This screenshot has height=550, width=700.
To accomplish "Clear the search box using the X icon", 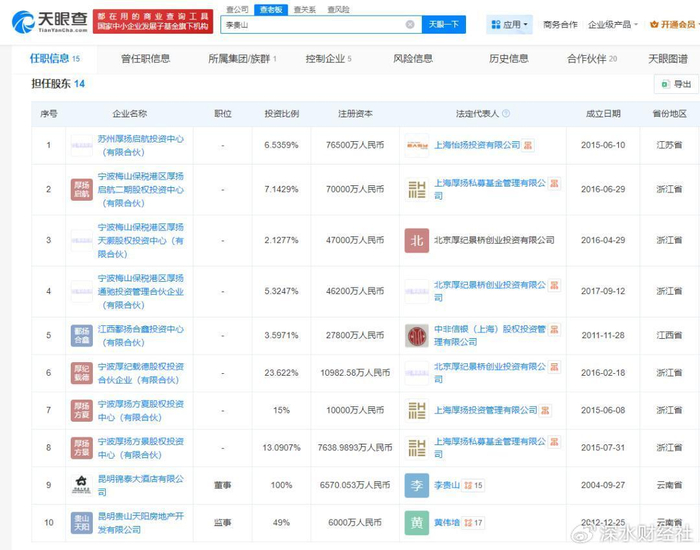I will click(410, 24).
